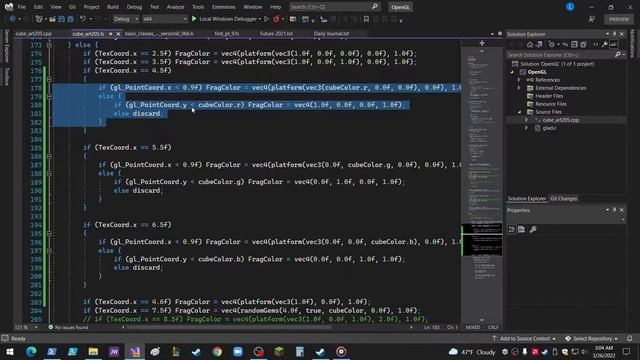Click the Properties panel alphabetical sort icon

521,229
